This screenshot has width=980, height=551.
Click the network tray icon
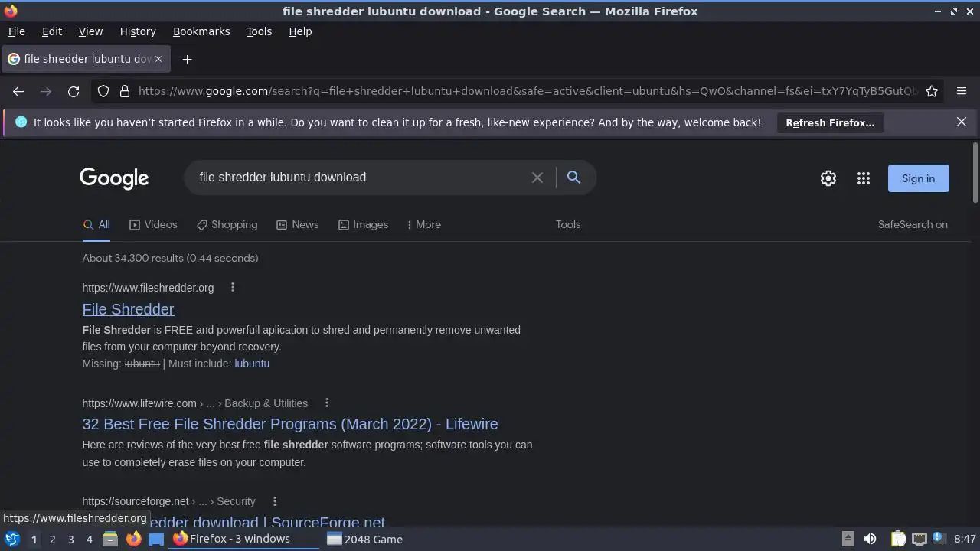919,539
